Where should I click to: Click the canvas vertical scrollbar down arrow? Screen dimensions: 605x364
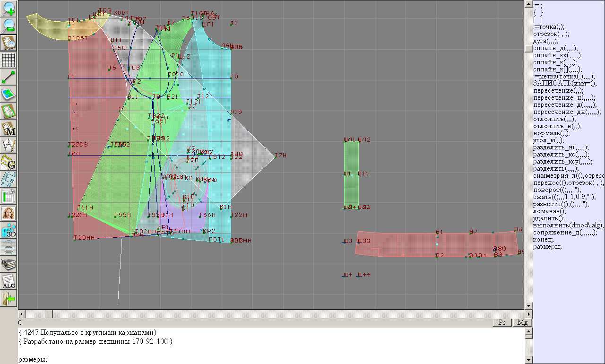[x=528, y=306]
